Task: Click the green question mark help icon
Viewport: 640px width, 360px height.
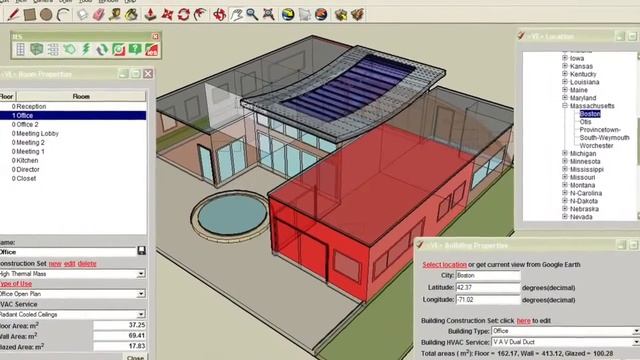Action: tap(135, 49)
